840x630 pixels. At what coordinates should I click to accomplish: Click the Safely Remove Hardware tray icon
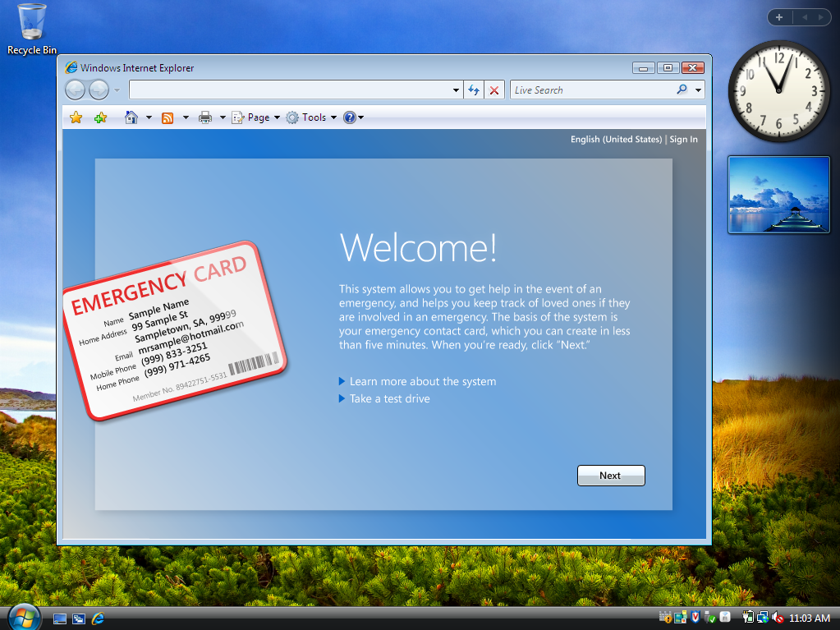tap(709, 617)
